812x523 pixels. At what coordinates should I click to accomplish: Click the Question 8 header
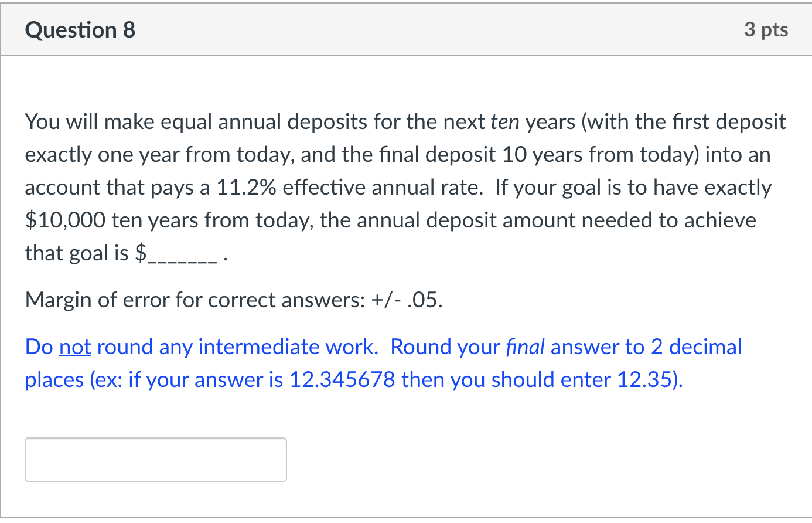(x=80, y=29)
